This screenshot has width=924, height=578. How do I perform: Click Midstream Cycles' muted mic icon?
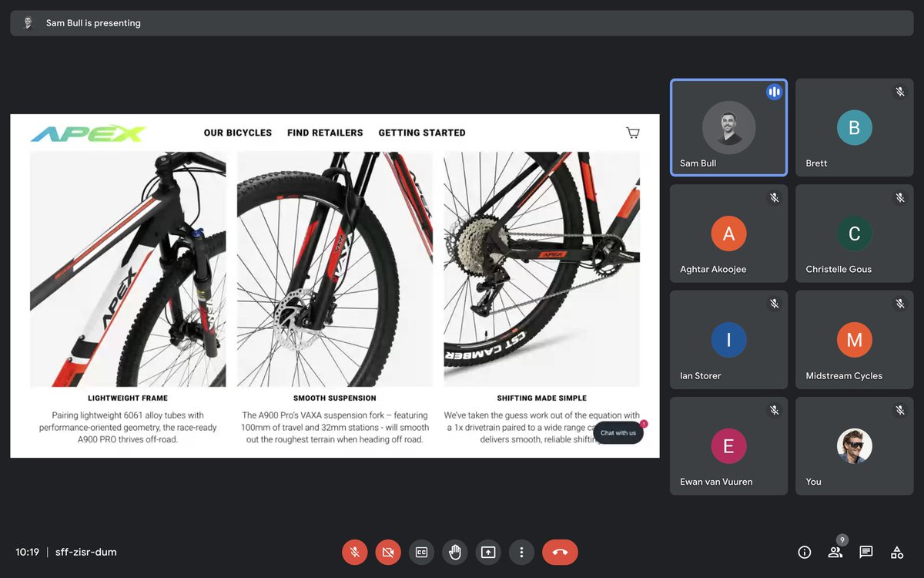(x=899, y=304)
